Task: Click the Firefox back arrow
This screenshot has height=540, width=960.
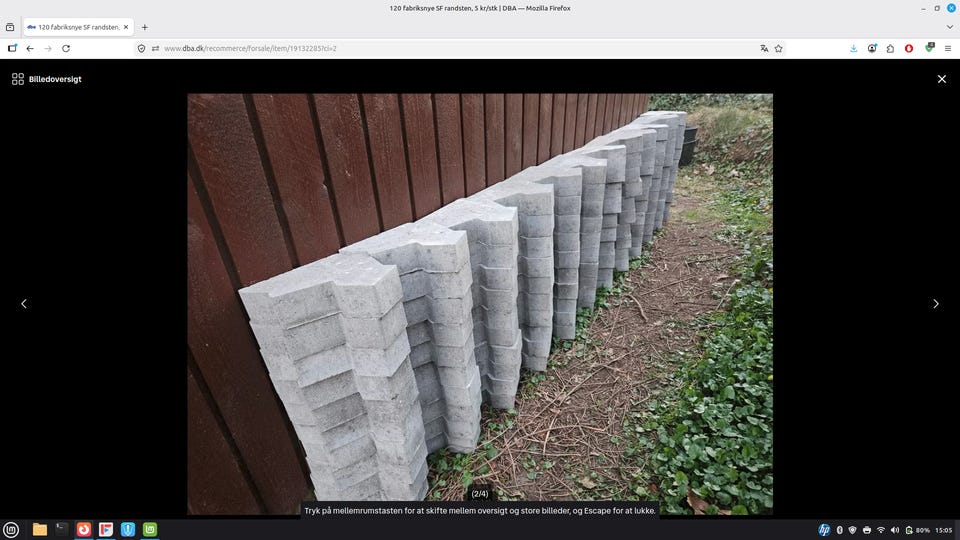Action: [x=30, y=48]
